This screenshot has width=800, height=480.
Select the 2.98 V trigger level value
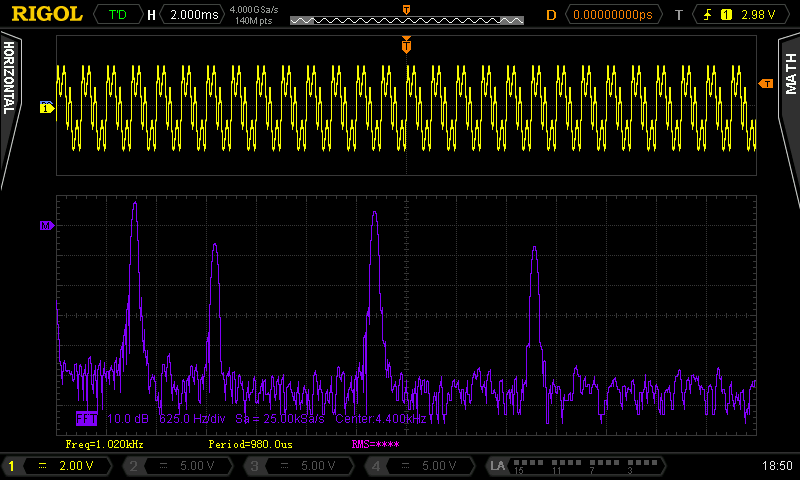(x=758, y=15)
